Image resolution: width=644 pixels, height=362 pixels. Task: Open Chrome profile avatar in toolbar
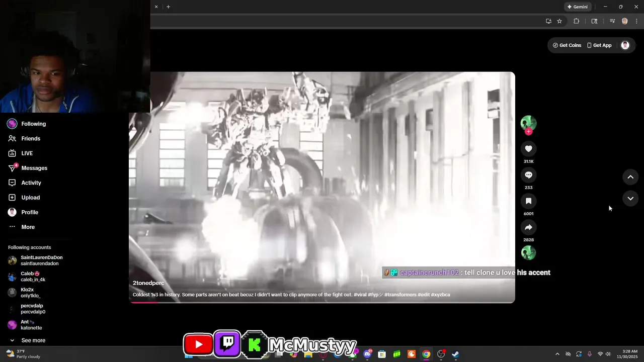click(625, 21)
